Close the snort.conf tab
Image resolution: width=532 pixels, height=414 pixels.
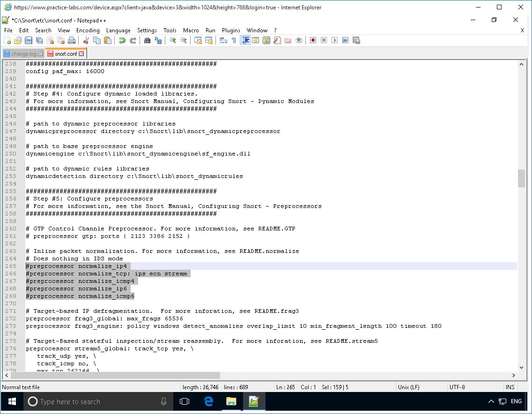tap(81, 54)
